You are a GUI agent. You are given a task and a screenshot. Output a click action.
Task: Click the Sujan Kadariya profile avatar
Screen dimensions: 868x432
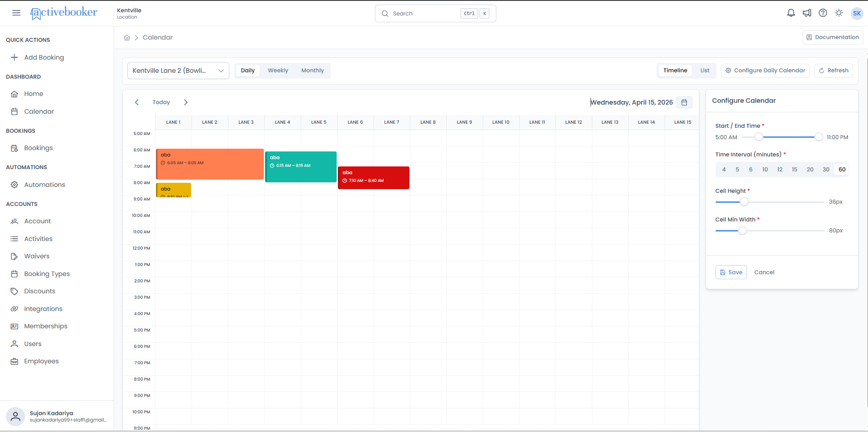click(x=15, y=417)
